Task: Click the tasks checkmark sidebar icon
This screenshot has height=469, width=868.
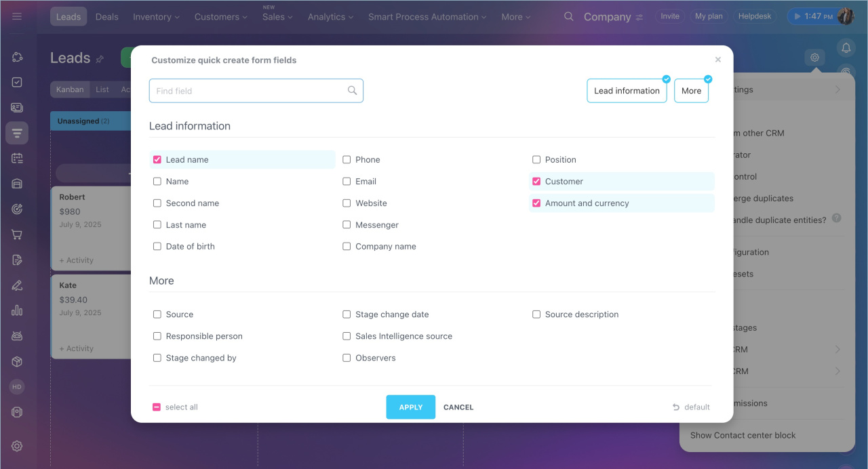Action: [x=17, y=82]
